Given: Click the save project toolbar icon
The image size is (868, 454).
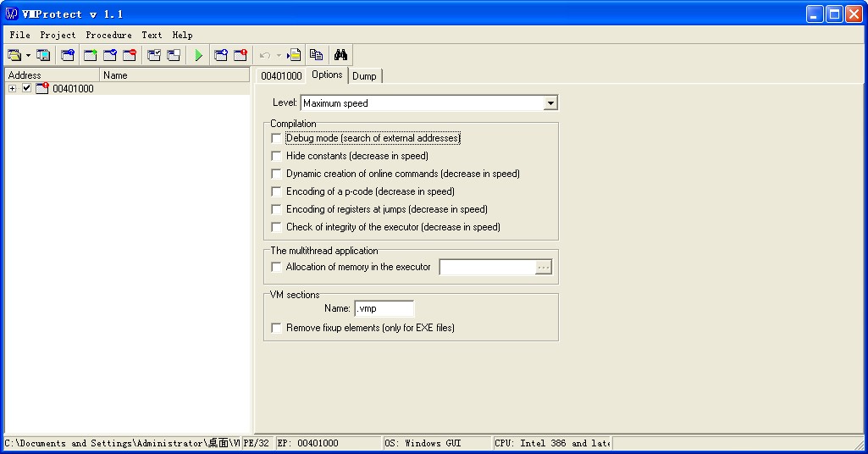Looking at the screenshot, I should [43, 55].
